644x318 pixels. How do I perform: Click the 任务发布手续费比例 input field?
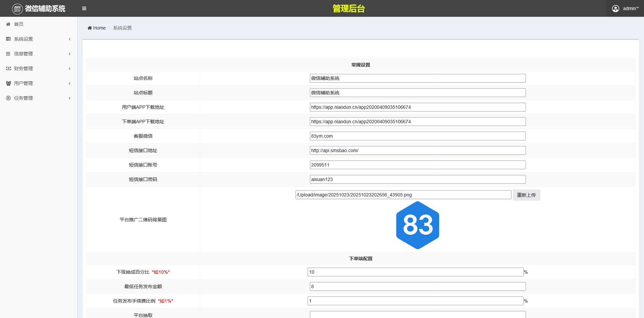[415, 301]
